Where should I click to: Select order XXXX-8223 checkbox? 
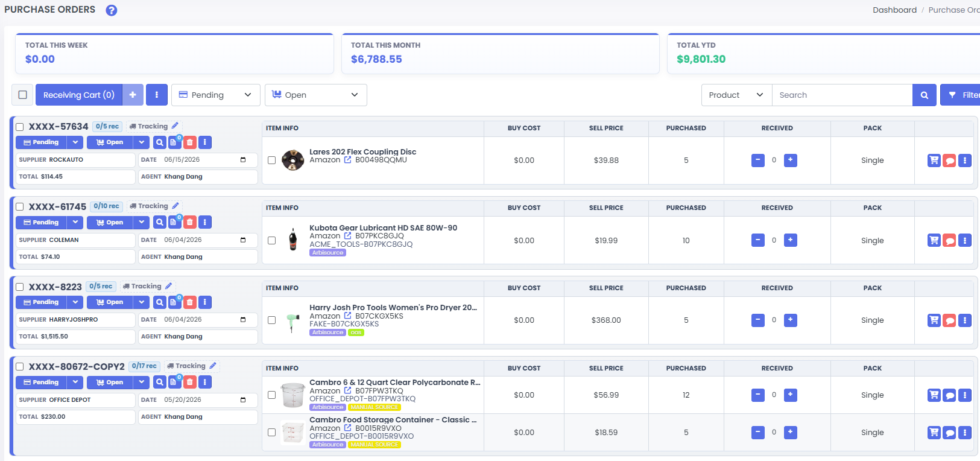tap(19, 287)
